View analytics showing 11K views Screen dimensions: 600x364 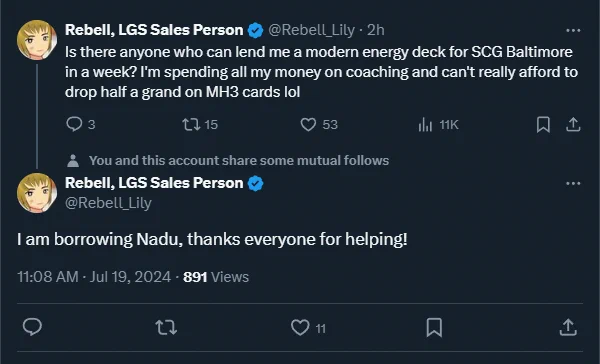coord(438,124)
